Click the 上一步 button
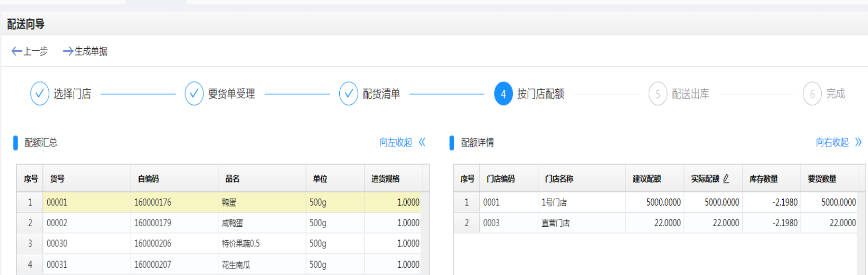The height and width of the screenshot is (275, 868). [29, 51]
